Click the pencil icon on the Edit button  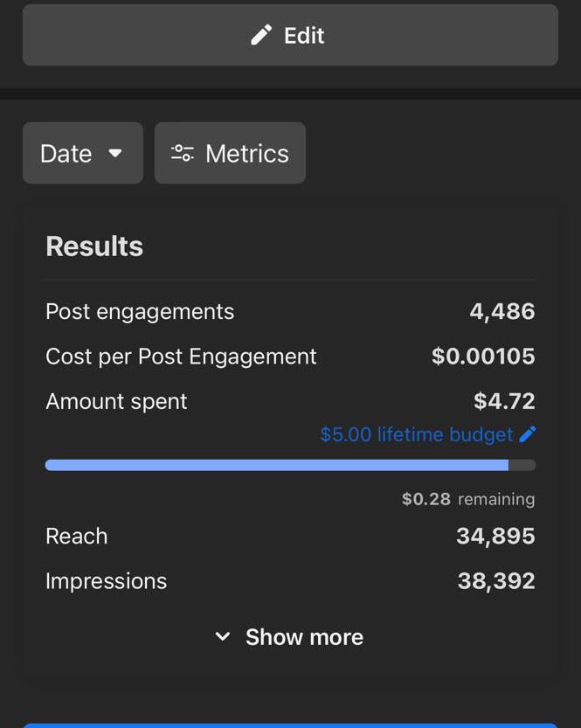click(x=261, y=35)
